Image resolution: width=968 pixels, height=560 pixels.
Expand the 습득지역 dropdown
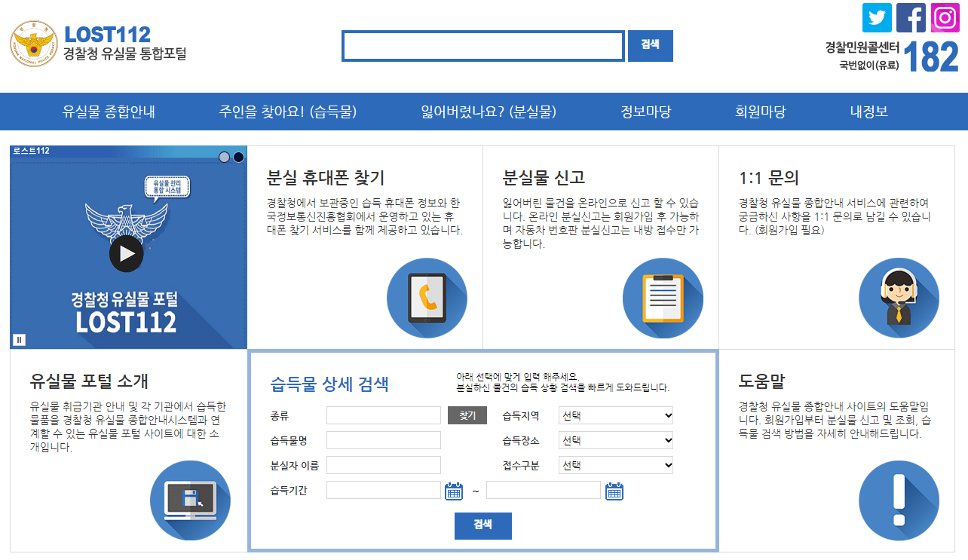tap(616, 415)
